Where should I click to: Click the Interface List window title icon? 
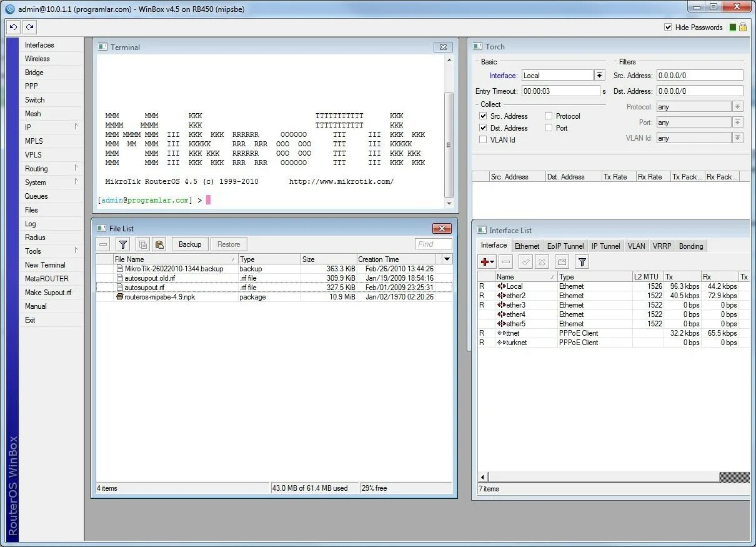point(482,230)
